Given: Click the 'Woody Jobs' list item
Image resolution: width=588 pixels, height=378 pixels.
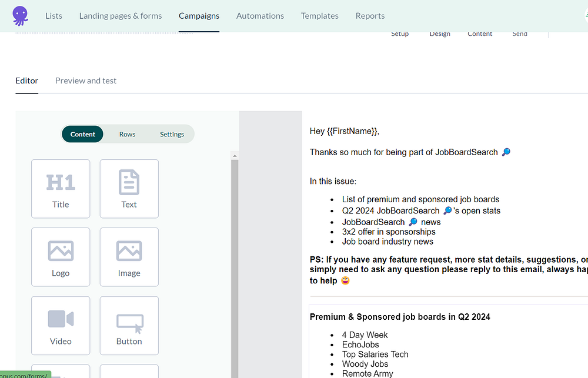Looking at the screenshot, I should [365, 364].
